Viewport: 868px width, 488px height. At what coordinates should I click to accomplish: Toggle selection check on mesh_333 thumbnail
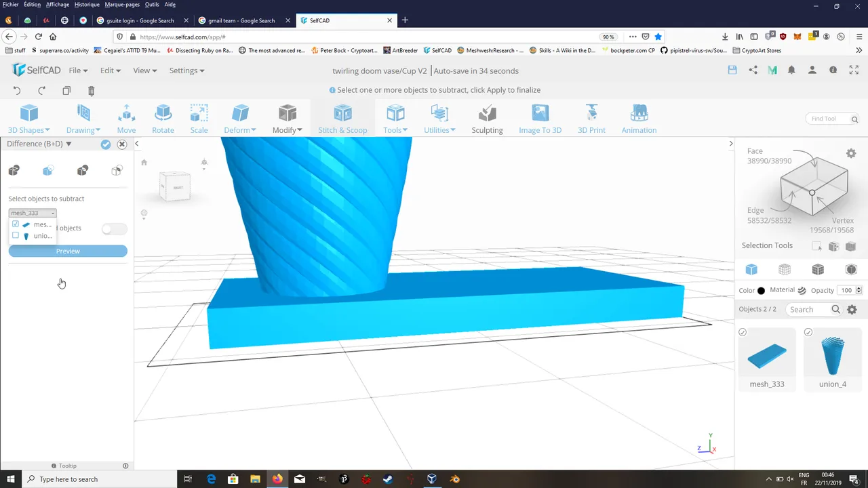pos(743,332)
